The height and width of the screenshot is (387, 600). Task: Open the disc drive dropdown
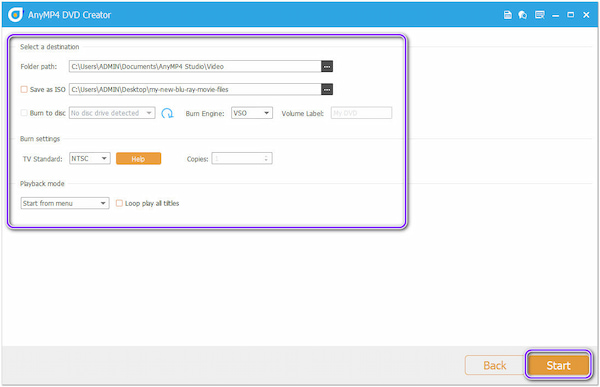[x=112, y=113]
